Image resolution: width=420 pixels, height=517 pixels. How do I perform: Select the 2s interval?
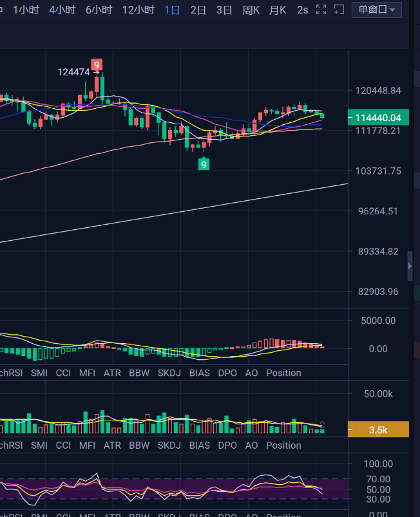(303, 10)
